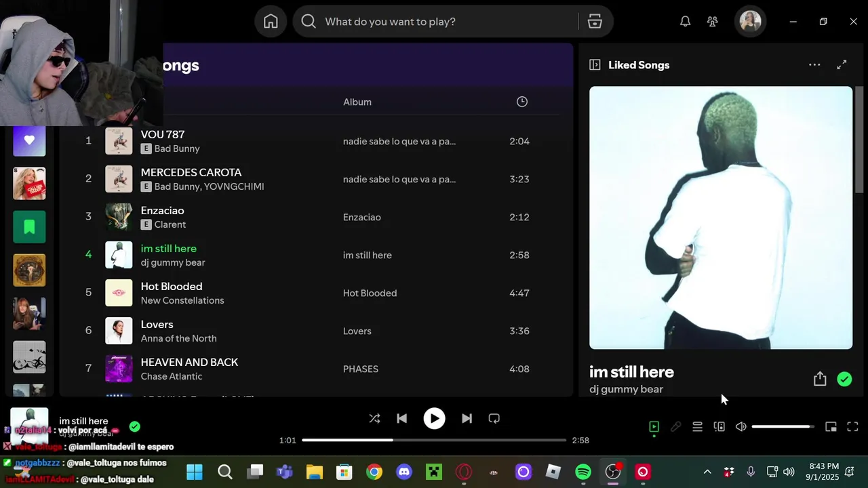Seek within the song progress bar
Screen dimensions: 868x488
(x=434, y=440)
